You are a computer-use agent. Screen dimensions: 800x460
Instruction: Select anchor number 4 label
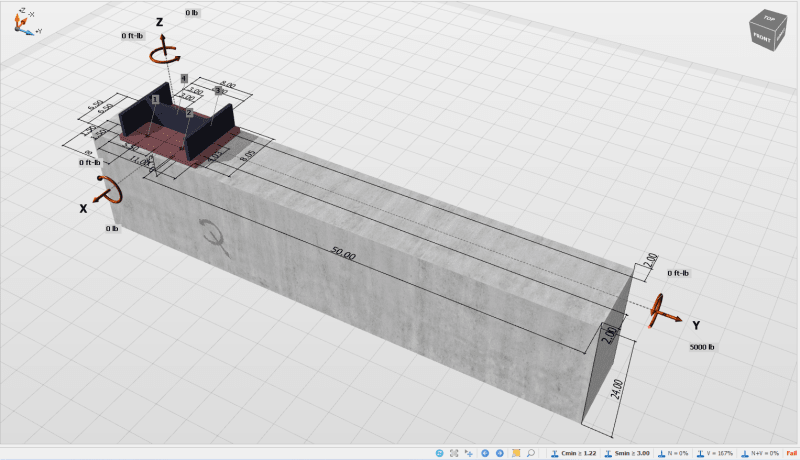coord(184,78)
